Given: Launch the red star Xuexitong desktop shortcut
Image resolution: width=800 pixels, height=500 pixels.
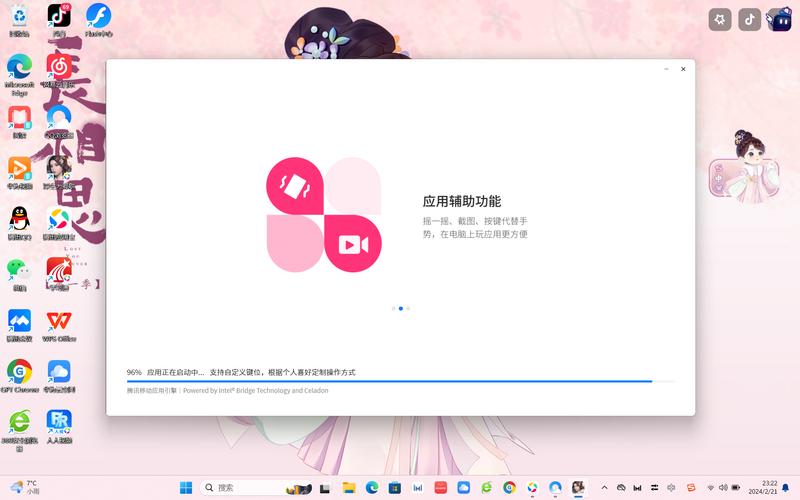Looking at the screenshot, I should (59, 274).
